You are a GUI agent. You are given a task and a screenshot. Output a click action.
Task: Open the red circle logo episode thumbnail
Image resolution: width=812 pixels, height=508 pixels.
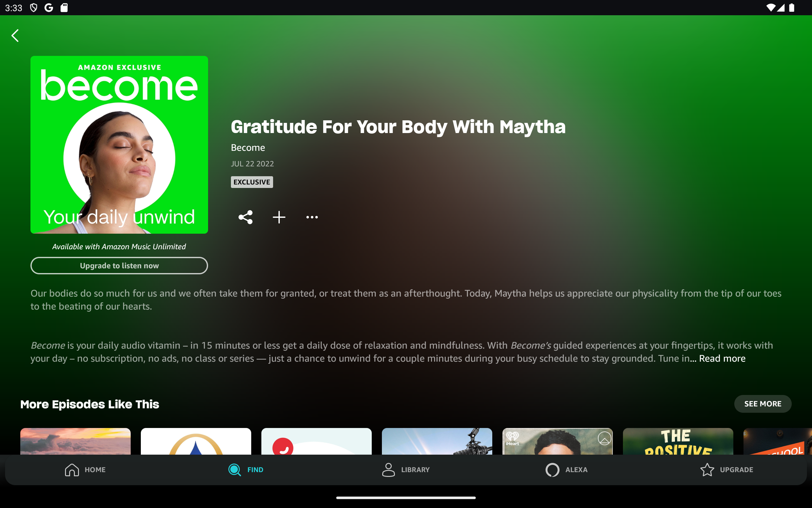tap(317, 441)
